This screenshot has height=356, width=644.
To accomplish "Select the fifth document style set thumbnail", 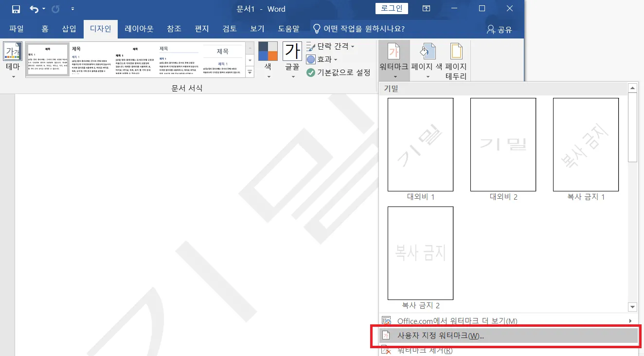I will [x=222, y=59].
